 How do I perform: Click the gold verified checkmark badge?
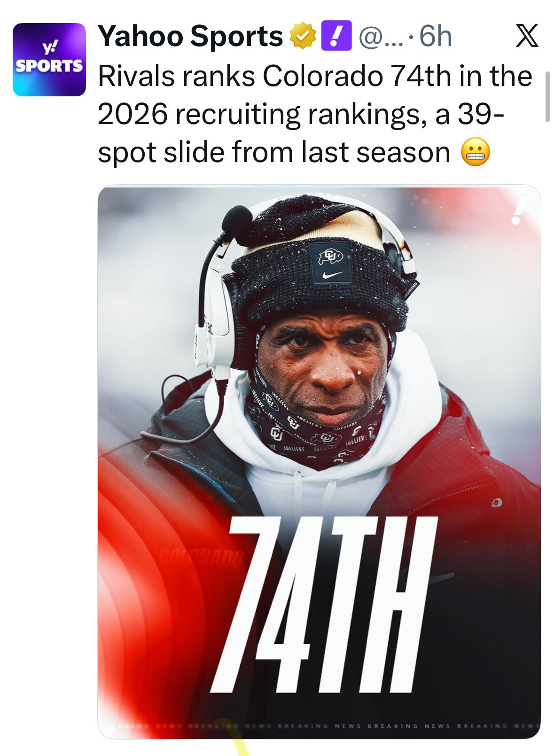(x=303, y=38)
